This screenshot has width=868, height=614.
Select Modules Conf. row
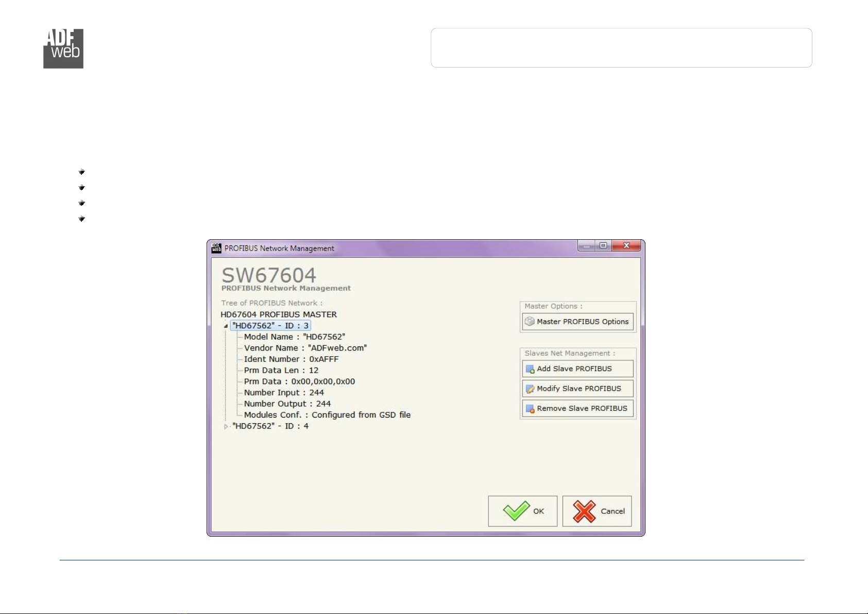[327, 415]
